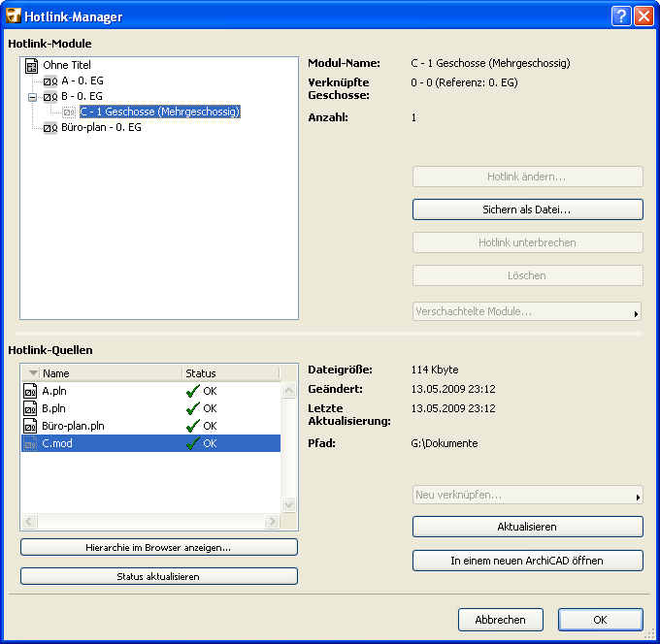Screen dimensions: 660x644
Task: Select A - 0. EG in the module tree
Action: point(82,80)
